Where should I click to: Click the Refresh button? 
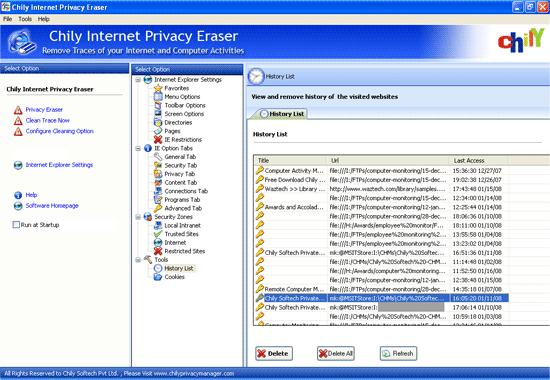(398, 353)
